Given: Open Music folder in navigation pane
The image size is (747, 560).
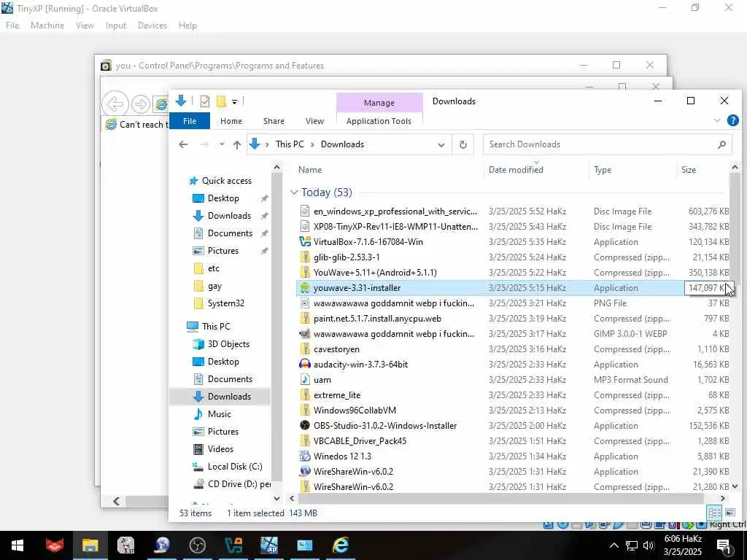Looking at the screenshot, I should (x=219, y=414).
